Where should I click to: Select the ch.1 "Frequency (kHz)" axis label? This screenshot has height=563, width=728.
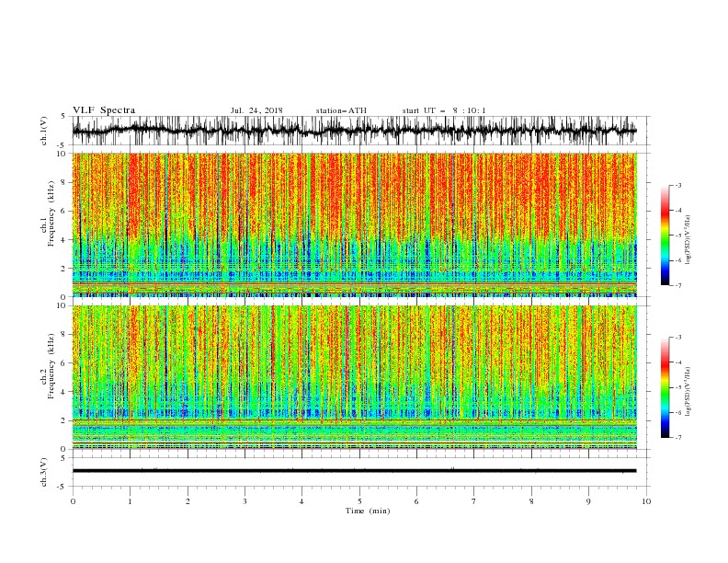coord(51,212)
